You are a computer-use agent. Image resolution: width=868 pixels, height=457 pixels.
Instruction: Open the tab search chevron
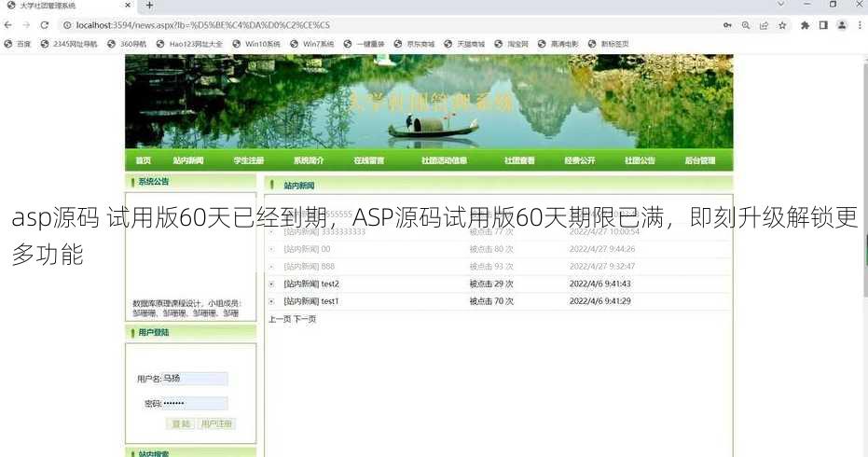tap(780, 5)
